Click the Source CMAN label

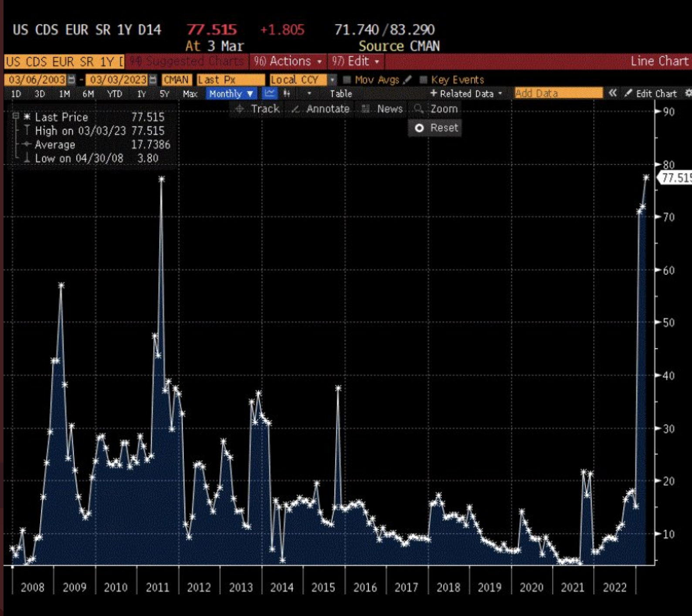point(399,46)
